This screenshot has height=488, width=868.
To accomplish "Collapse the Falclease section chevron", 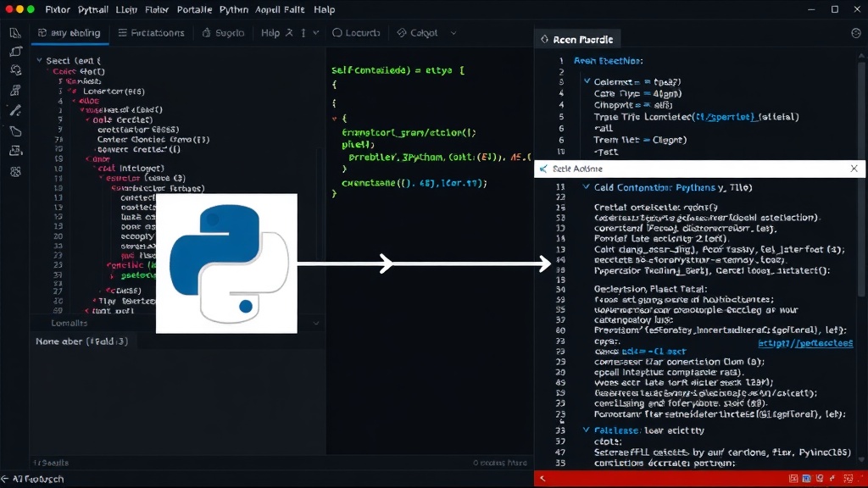I will [586, 430].
